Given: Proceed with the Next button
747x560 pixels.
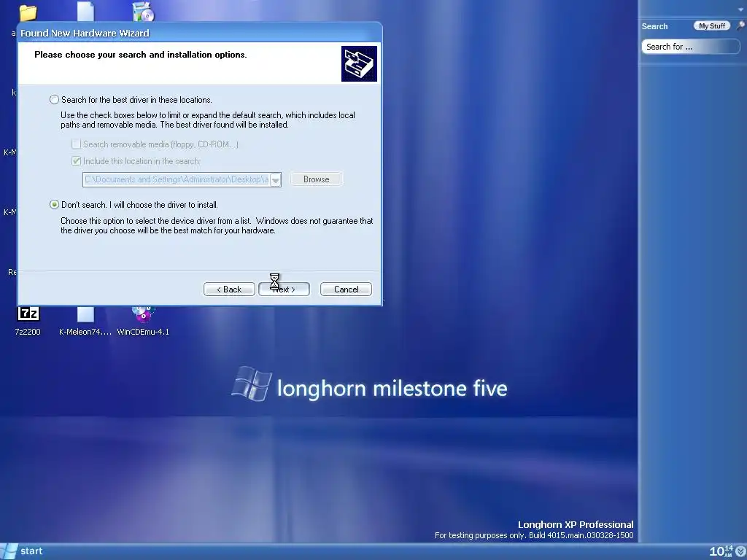Looking at the screenshot, I should pos(284,289).
